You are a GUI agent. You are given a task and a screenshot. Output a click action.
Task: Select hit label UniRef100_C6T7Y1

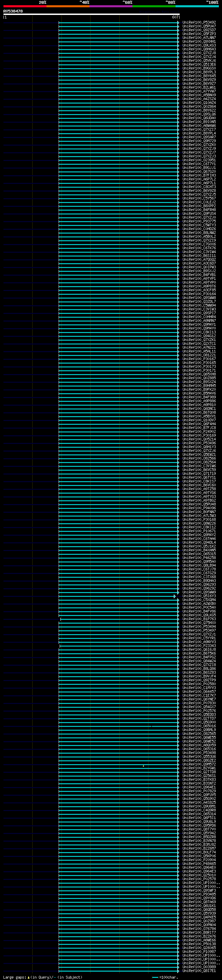point(199,164)
